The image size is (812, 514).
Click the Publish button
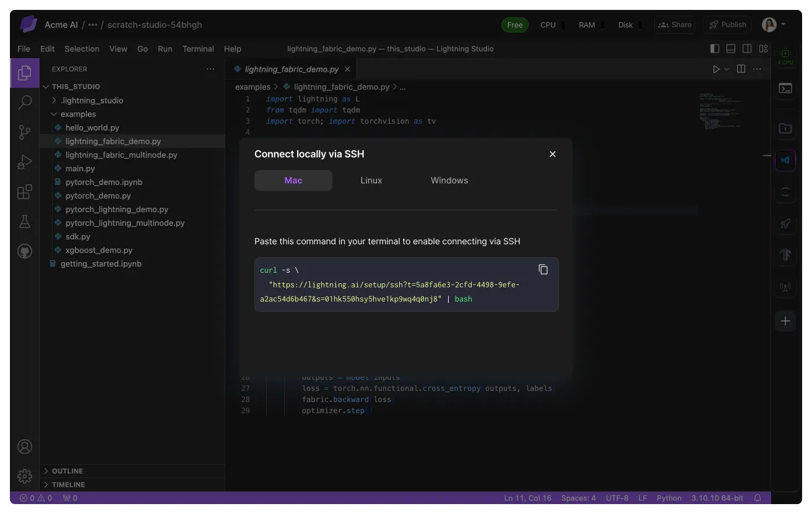click(x=727, y=25)
